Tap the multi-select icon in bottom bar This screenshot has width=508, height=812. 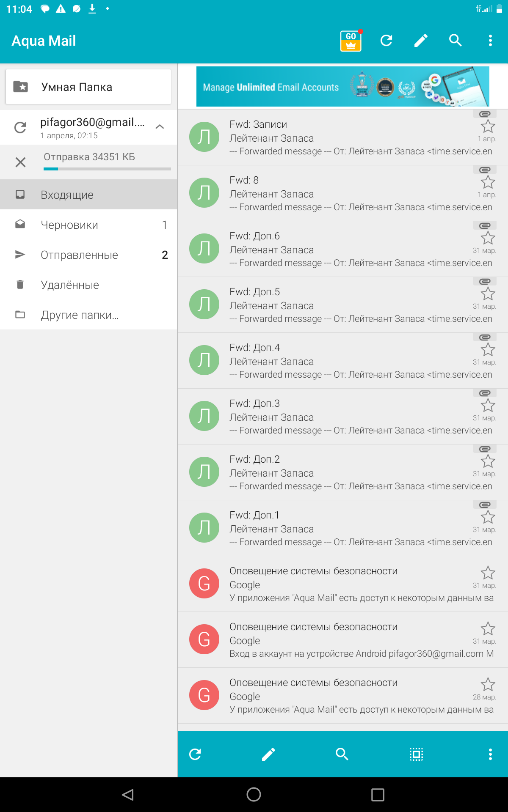[416, 754]
